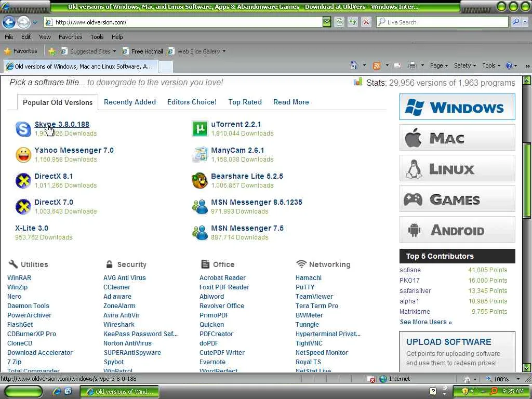This screenshot has width=532, height=399.
Task: Open the Edit menu
Action: coord(26,37)
